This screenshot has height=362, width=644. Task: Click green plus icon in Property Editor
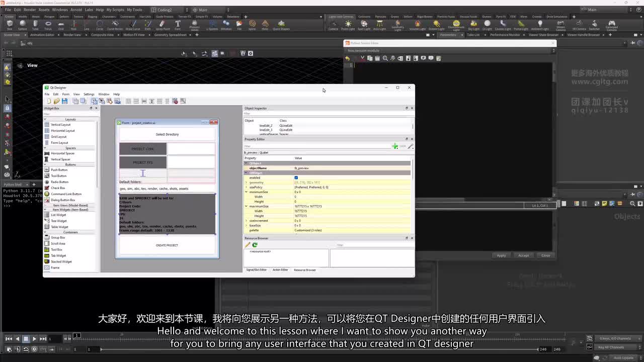[x=395, y=146]
